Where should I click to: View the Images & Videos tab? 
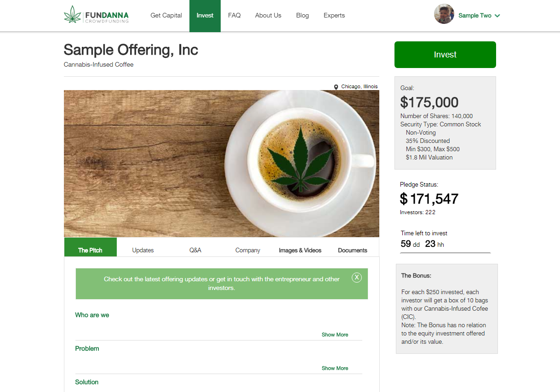pyautogui.click(x=300, y=250)
